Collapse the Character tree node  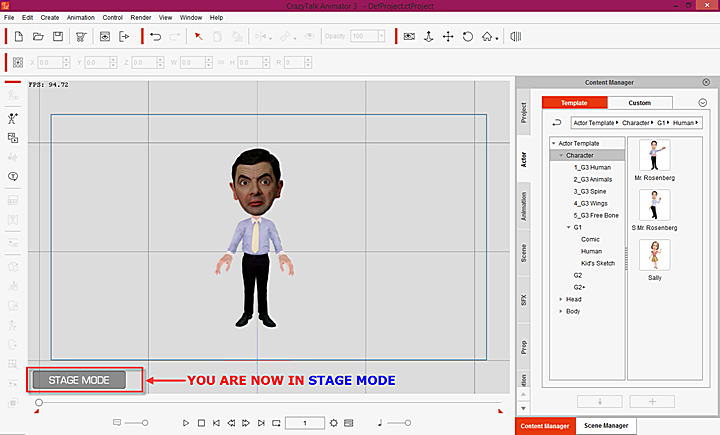coord(561,155)
